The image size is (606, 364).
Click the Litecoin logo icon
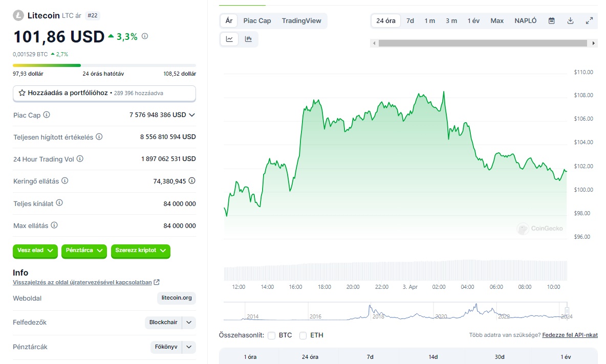[x=18, y=15]
